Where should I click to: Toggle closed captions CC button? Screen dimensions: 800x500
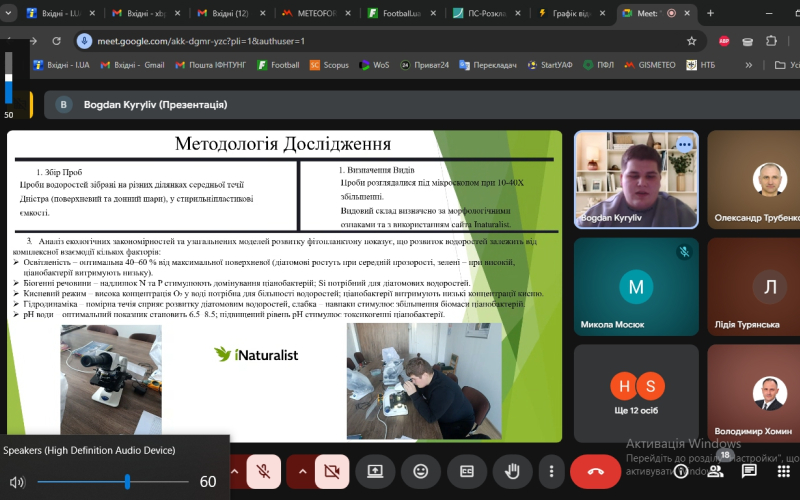[467, 470]
